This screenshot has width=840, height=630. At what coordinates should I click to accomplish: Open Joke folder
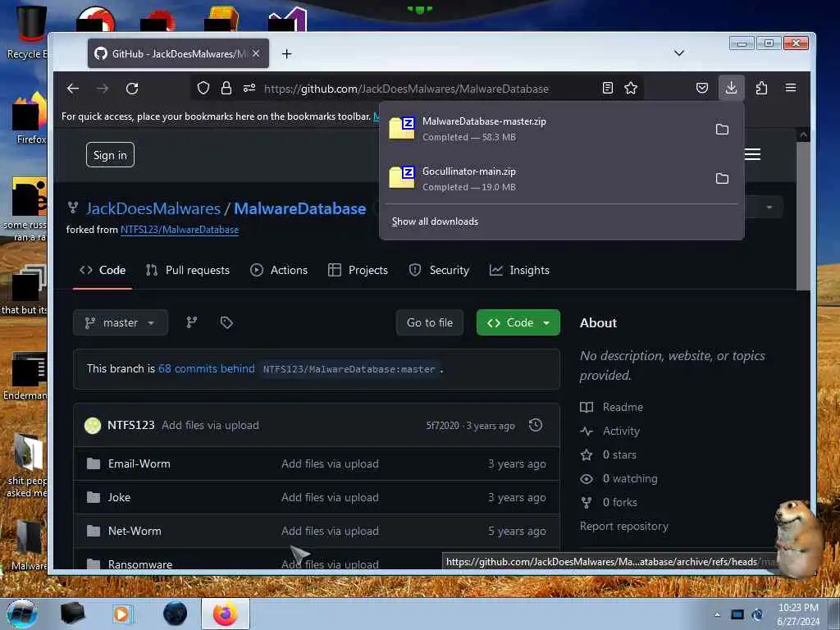coord(119,497)
